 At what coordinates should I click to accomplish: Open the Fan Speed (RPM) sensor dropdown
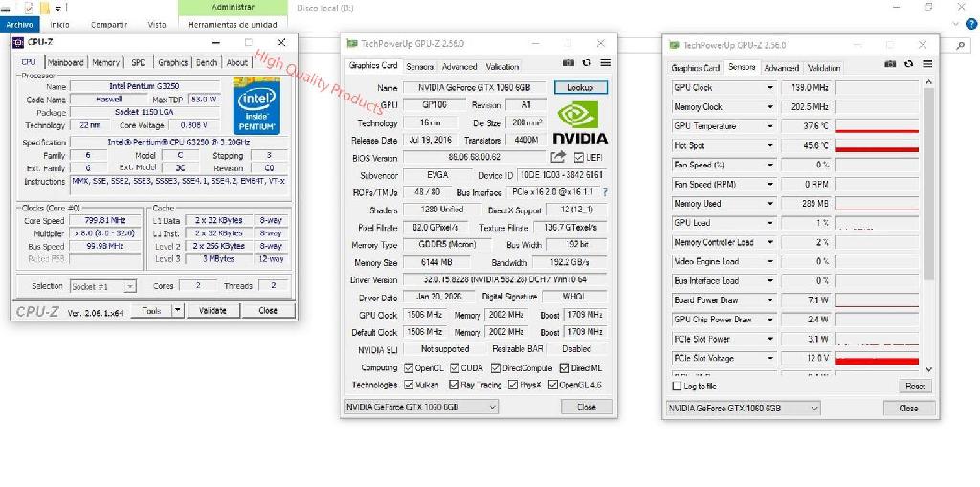point(770,185)
